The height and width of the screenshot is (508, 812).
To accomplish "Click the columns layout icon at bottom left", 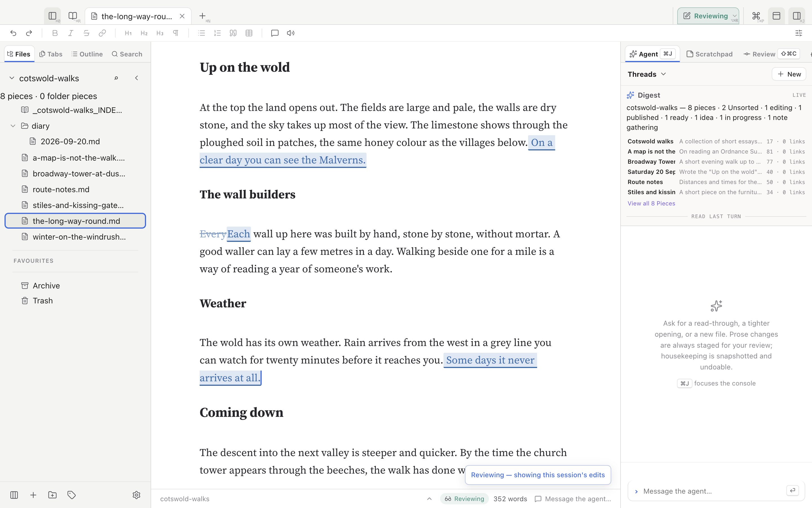I will click(14, 494).
